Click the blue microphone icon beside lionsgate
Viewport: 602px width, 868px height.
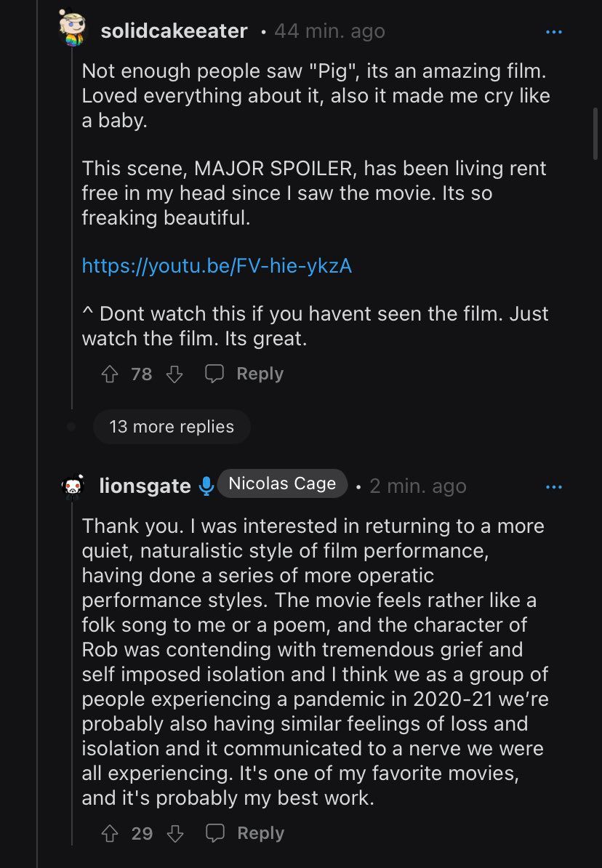pyautogui.click(x=206, y=486)
